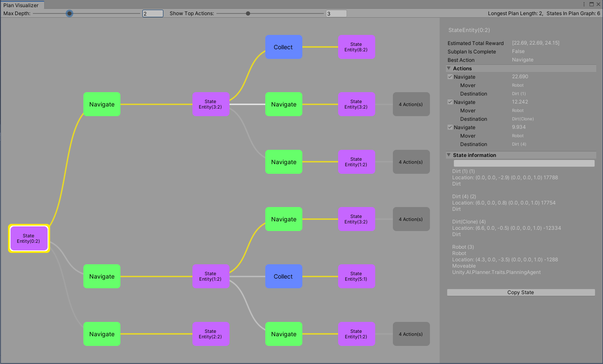Viewport: 603px width, 364px height.
Task: Expand the topmost 4 Action(s) node
Action: point(411,104)
